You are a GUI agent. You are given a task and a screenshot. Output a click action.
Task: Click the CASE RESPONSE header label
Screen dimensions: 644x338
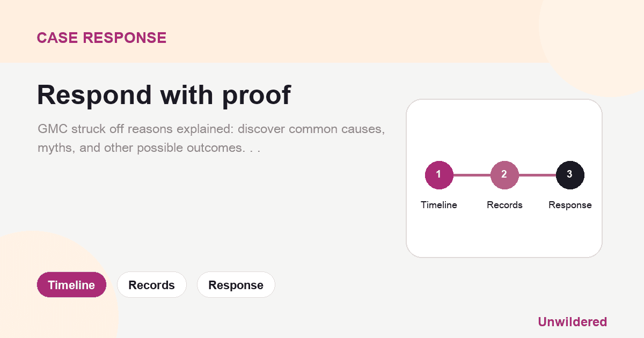click(101, 38)
